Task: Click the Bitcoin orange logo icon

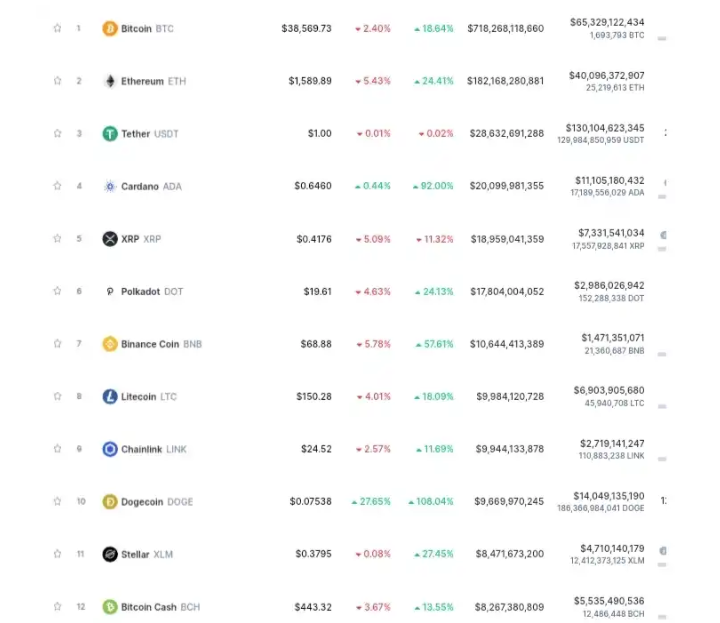Action: tap(110, 28)
